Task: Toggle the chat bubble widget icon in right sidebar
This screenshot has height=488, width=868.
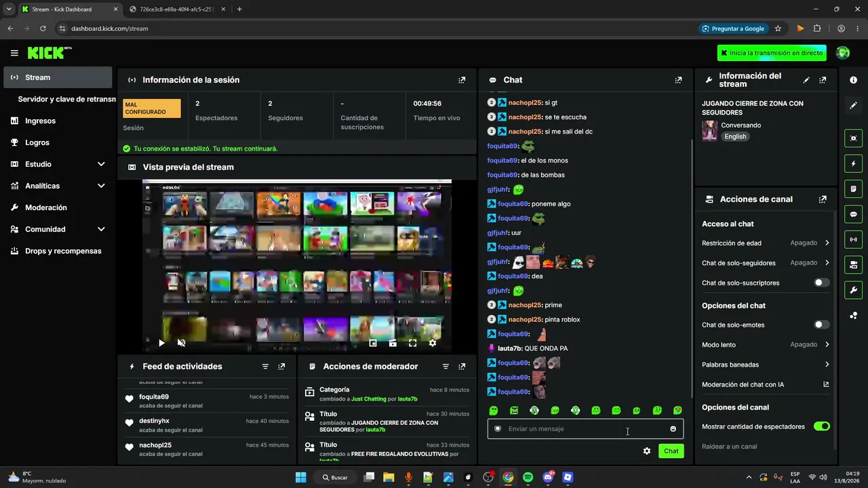Action: (853, 214)
